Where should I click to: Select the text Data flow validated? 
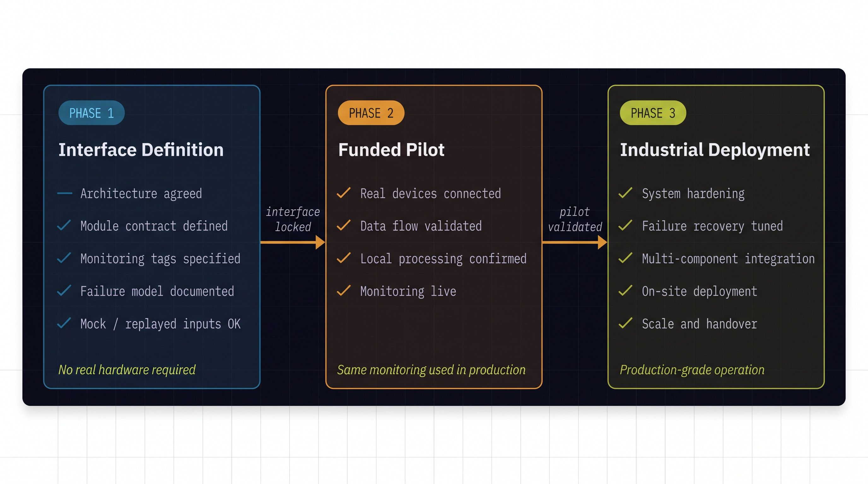tap(421, 226)
